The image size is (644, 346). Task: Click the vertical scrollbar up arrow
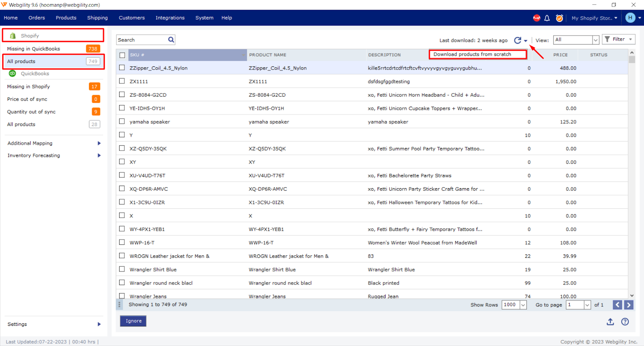coord(632,53)
